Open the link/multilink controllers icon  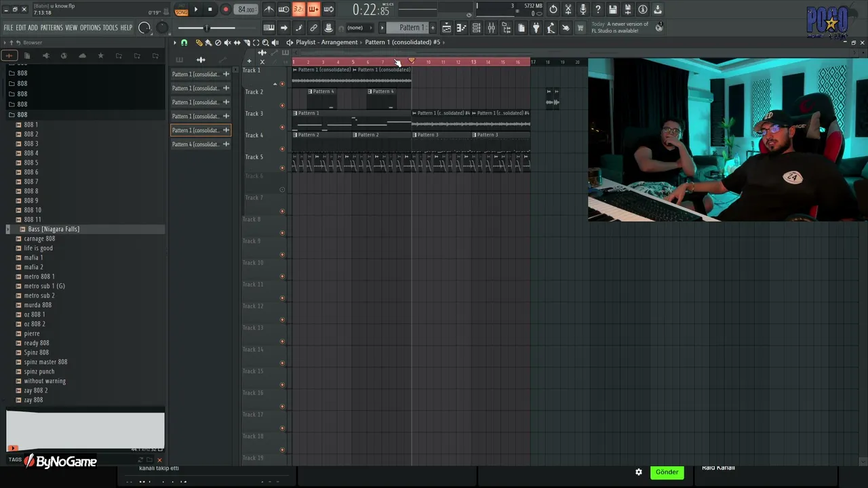[x=313, y=28]
